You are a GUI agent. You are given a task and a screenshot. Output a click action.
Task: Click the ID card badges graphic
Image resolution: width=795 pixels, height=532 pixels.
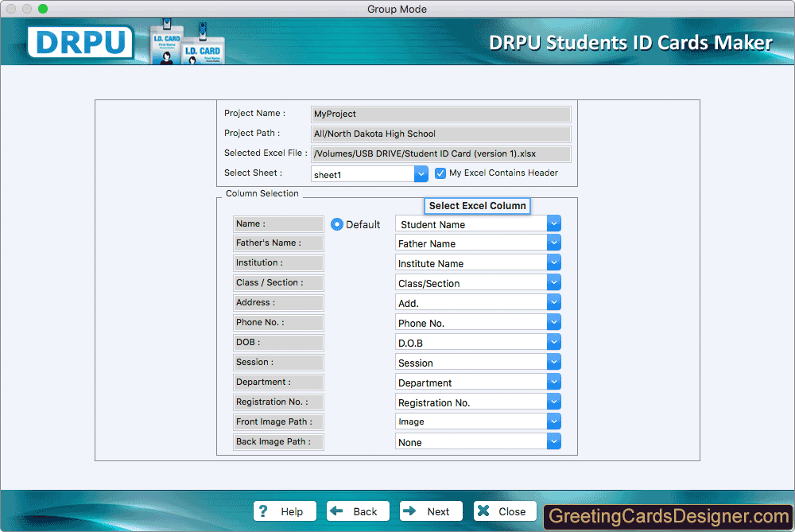(x=188, y=42)
